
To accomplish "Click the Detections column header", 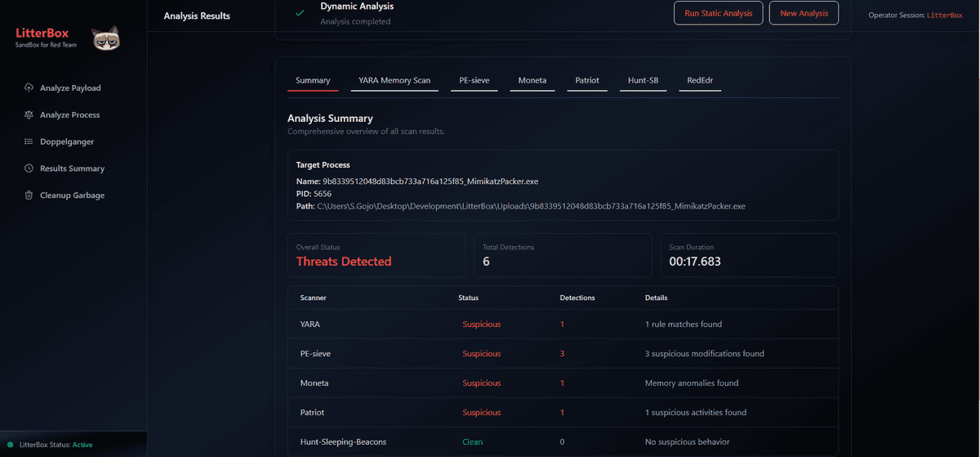I will coord(577,298).
